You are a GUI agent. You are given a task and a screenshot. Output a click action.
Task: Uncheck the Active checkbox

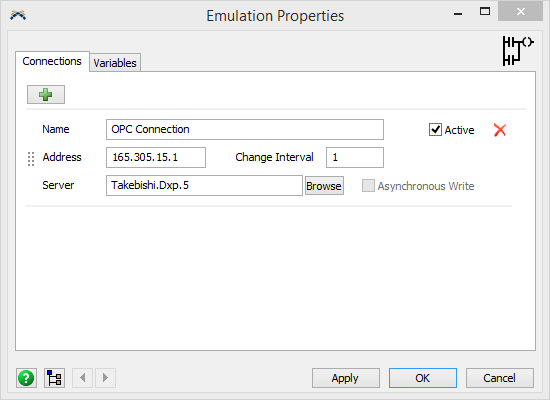435,129
